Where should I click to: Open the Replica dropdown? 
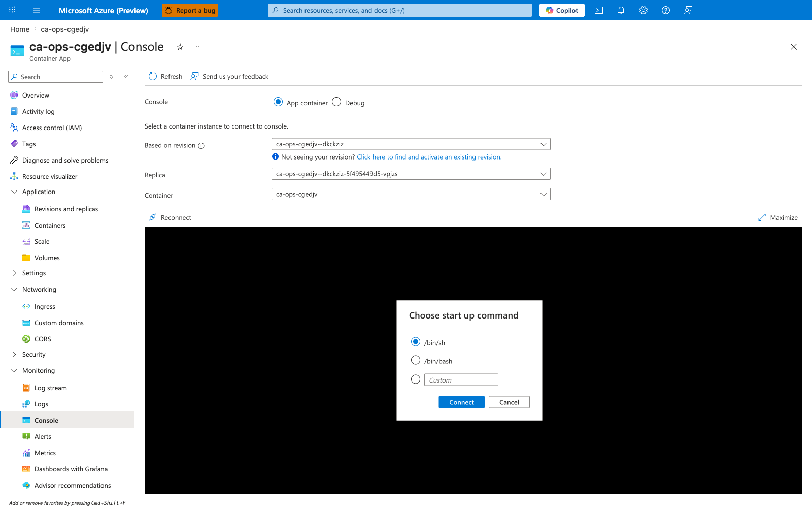[411, 174]
